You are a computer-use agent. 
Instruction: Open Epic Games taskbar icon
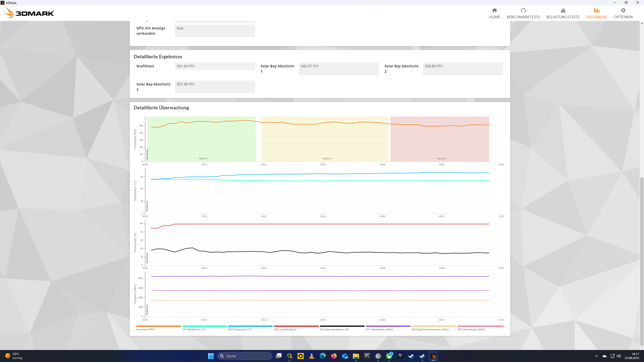tap(400, 356)
